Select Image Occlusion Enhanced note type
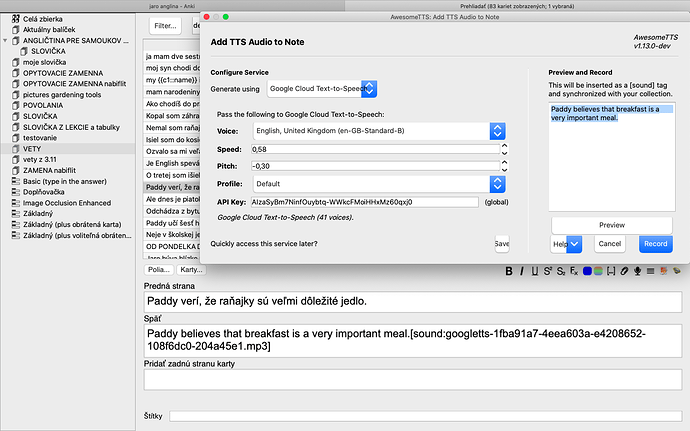The width and height of the screenshot is (690, 431). click(x=66, y=203)
